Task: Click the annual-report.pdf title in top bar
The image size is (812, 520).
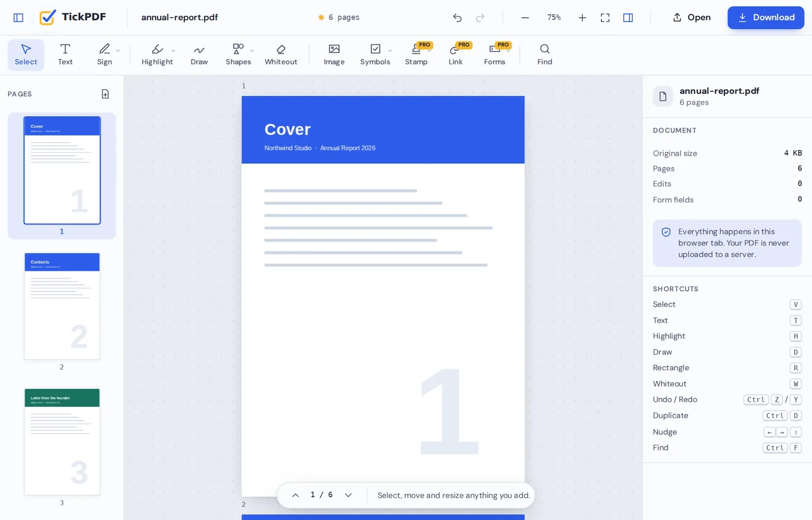Action: pyautogui.click(x=180, y=17)
